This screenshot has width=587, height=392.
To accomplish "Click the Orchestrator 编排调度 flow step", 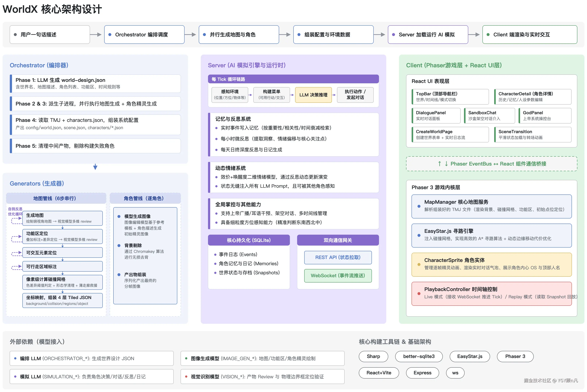I will click(x=144, y=35).
